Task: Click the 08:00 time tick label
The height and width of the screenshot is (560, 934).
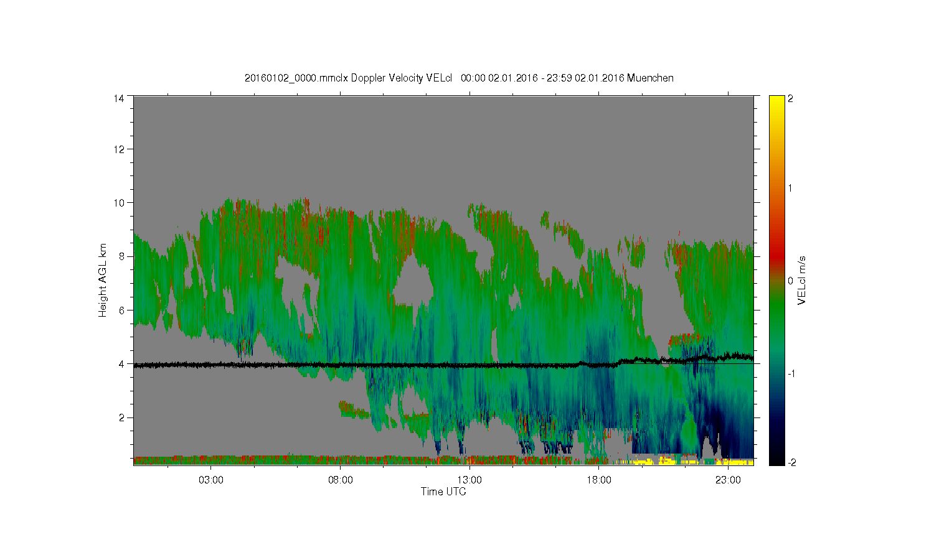Action: point(340,480)
